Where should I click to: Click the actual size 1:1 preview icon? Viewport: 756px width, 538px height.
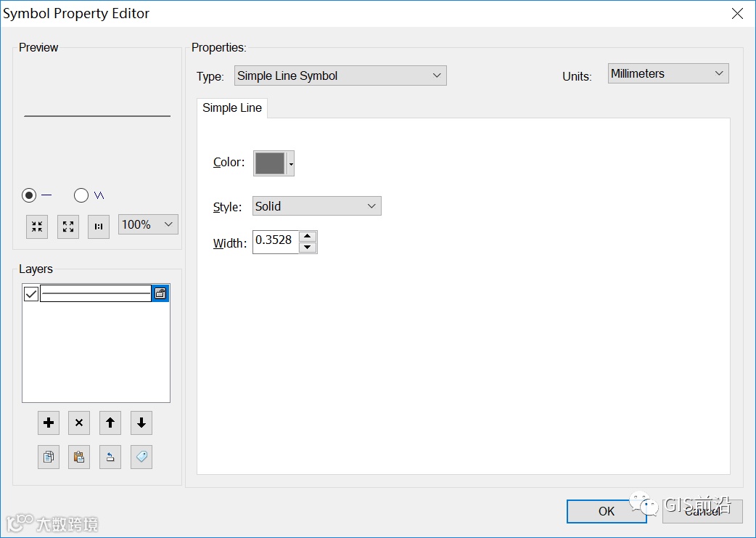coord(99,227)
